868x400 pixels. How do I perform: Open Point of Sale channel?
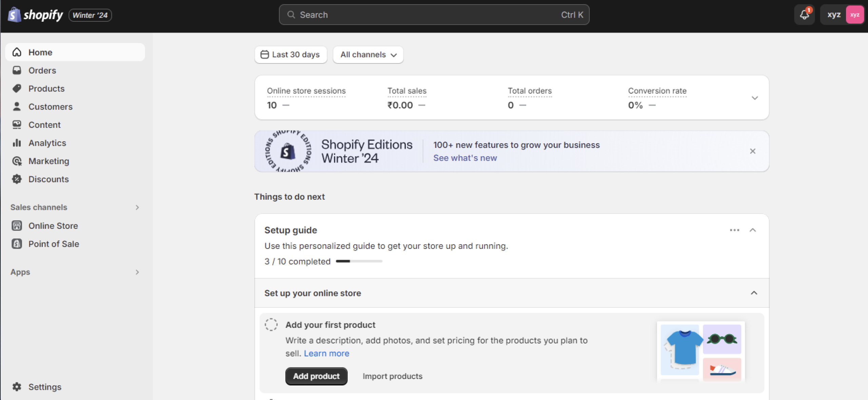click(x=75, y=244)
